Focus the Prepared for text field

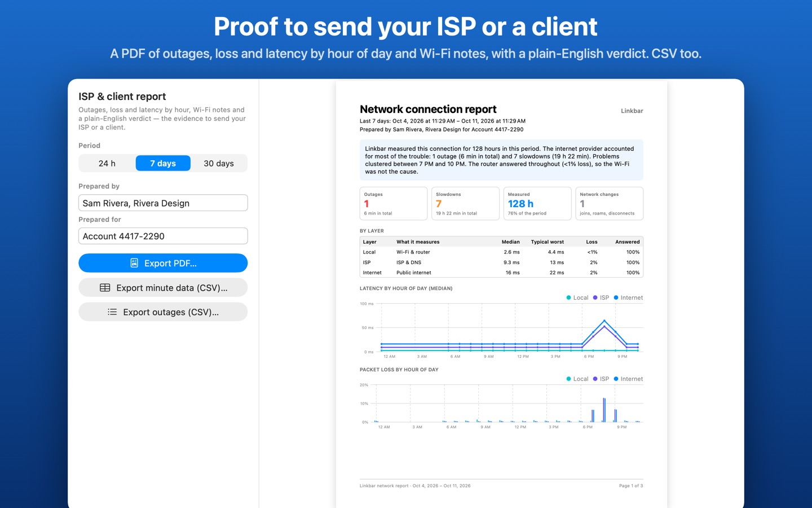click(x=163, y=236)
